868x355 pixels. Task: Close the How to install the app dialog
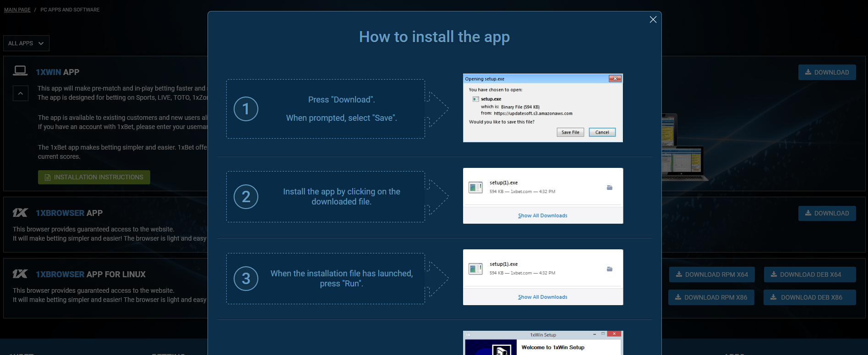click(653, 19)
